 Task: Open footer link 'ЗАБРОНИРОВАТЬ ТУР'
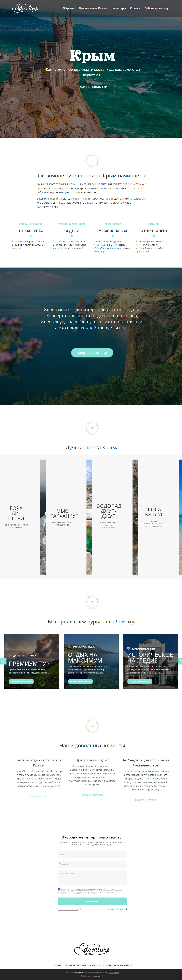(123, 965)
